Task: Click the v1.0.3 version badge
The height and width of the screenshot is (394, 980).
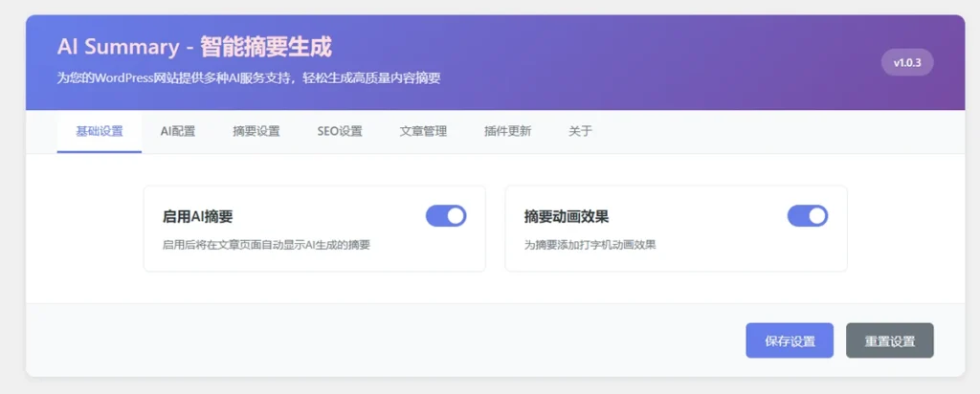Action: pos(906,63)
